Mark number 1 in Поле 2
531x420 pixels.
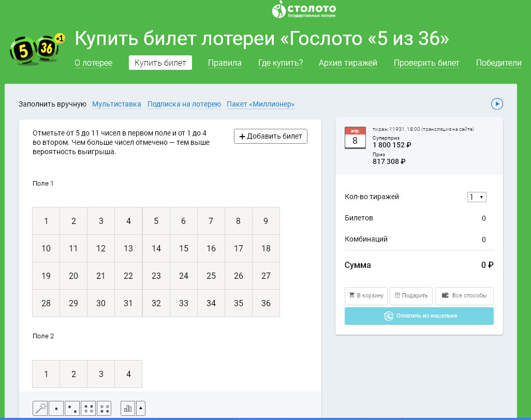coord(46,374)
